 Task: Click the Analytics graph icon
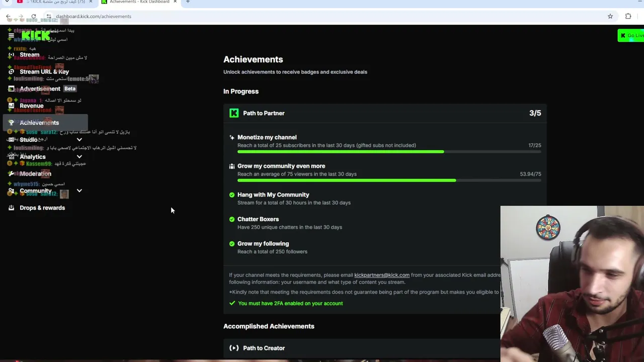(11, 157)
